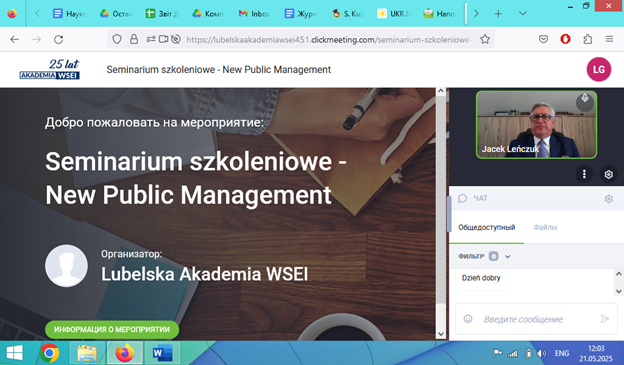Click ИНФОРМАЦИЯ О МЕРОПРИЯТИИ button

pyautogui.click(x=112, y=330)
